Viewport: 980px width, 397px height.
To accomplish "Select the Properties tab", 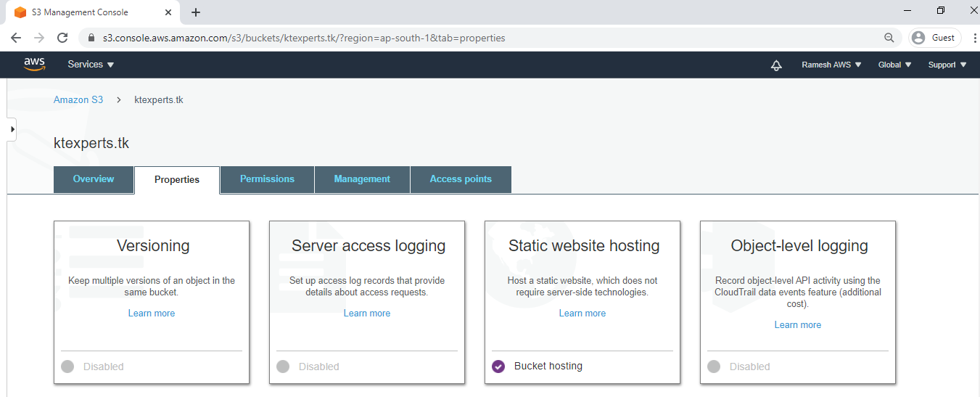I will point(177,180).
